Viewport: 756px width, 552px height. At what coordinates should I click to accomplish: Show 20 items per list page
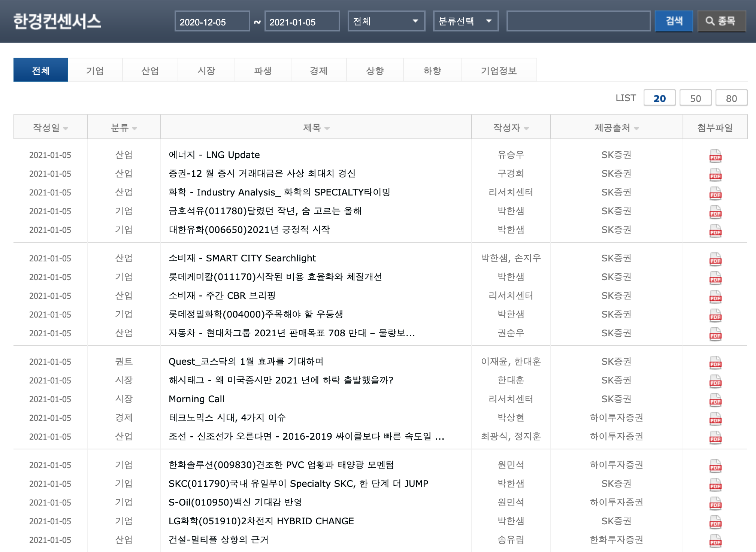(659, 98)
